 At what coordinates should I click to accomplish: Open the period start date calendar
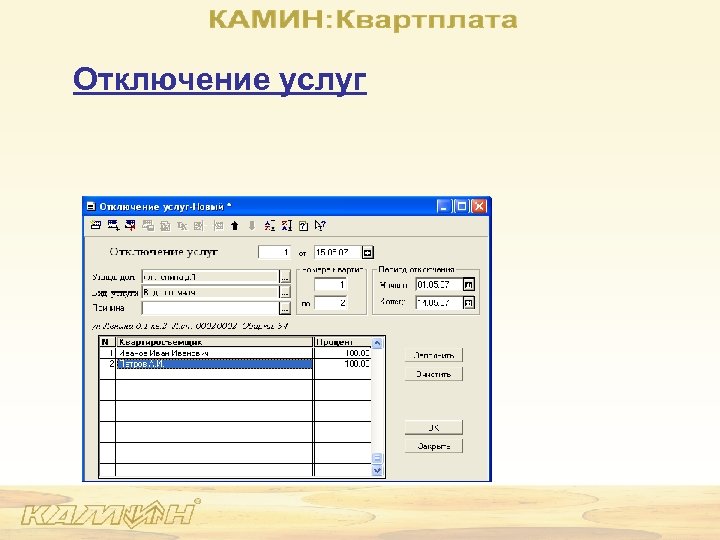468,285
